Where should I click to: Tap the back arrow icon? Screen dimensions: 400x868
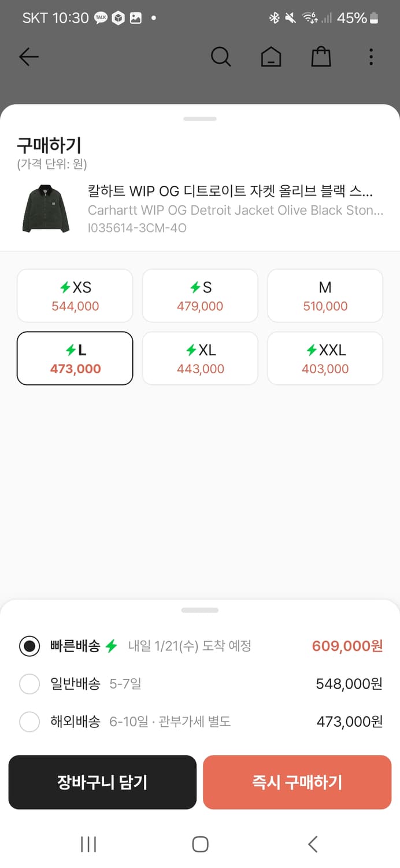coord(28,57)
